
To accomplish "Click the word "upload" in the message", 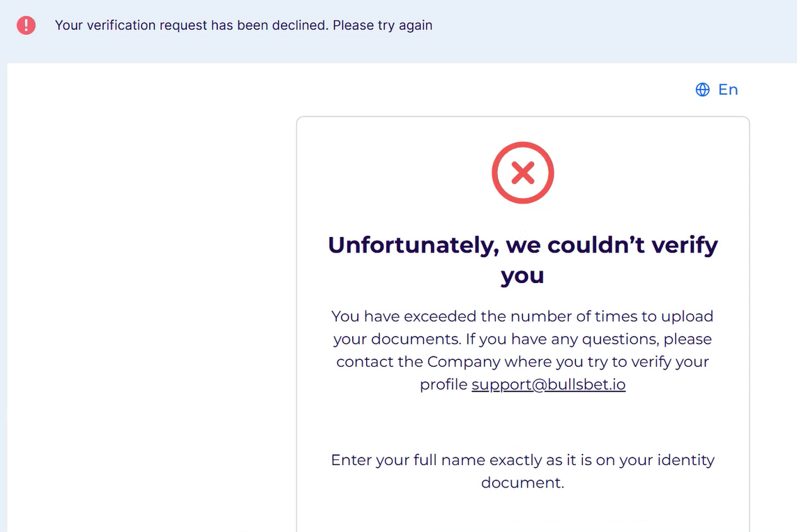I will [688, 317].
